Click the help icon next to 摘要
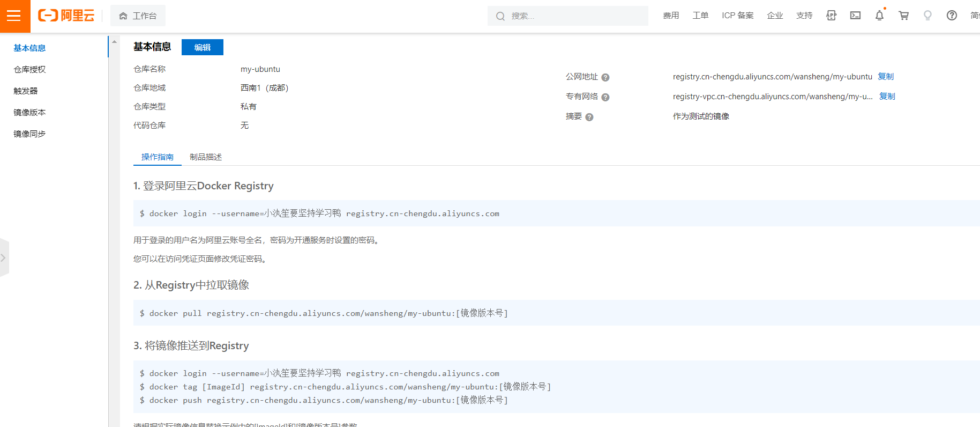Image resolution: width=980 pixels, height=427 pixels. tap(589, 117)
